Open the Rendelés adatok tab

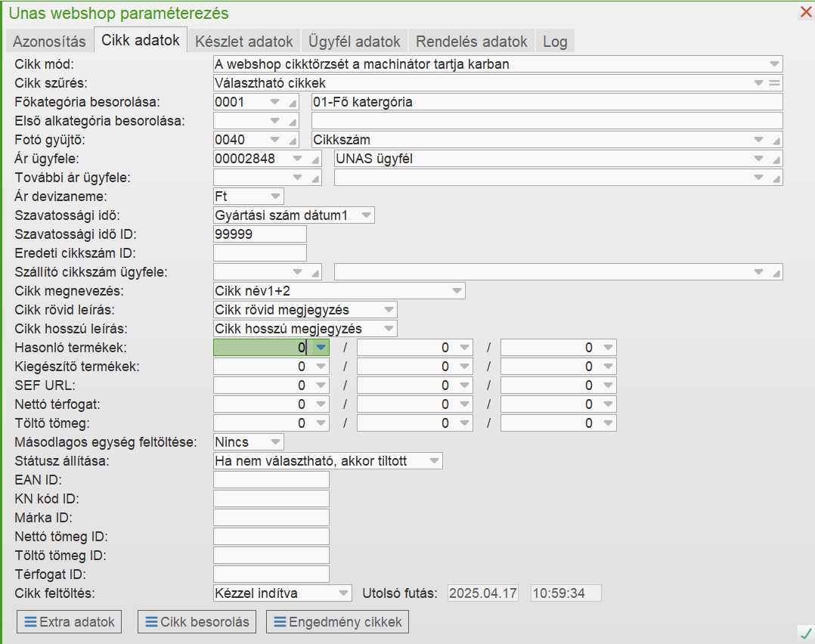pos(471,41)
